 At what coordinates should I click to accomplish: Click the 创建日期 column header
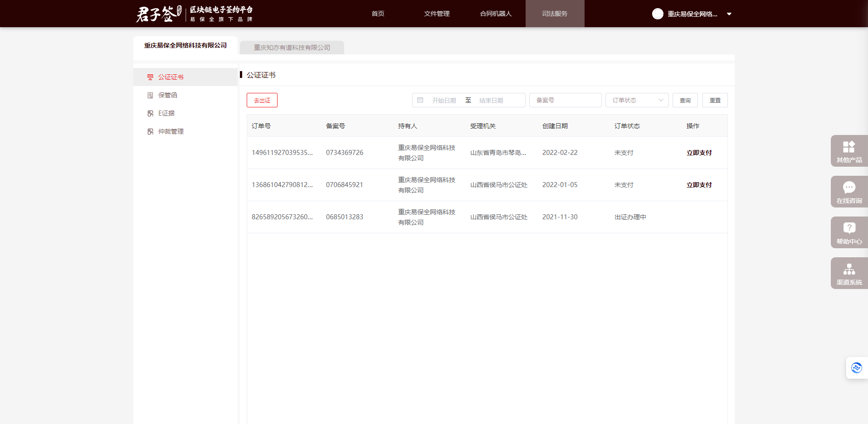555,126
